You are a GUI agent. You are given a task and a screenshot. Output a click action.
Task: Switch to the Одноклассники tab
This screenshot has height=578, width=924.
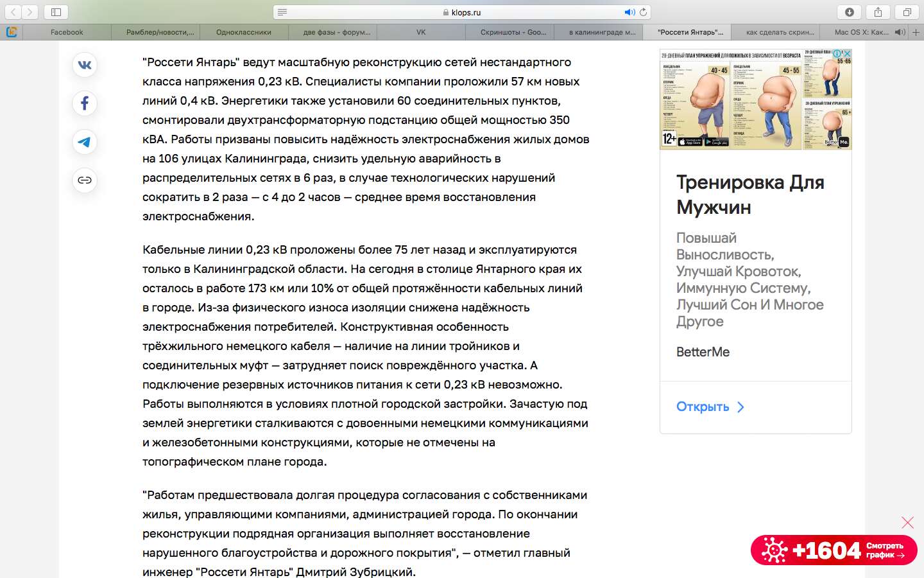[x=243, y=32]
